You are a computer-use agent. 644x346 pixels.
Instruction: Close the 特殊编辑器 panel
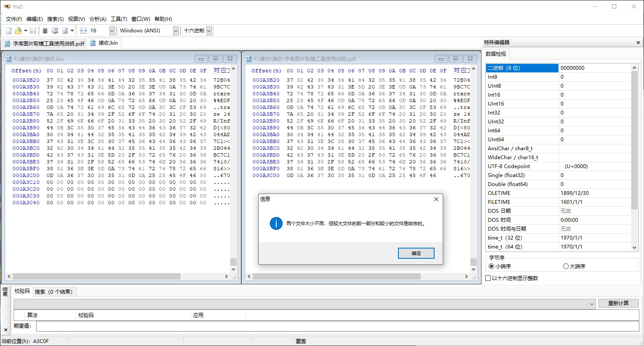click(x=638, y=43)
